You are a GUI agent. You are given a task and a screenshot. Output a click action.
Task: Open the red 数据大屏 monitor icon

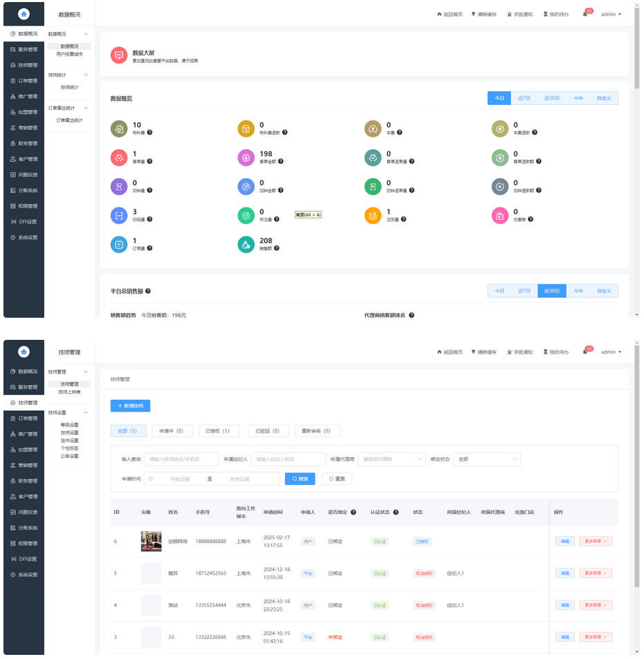tap(119, 55)
